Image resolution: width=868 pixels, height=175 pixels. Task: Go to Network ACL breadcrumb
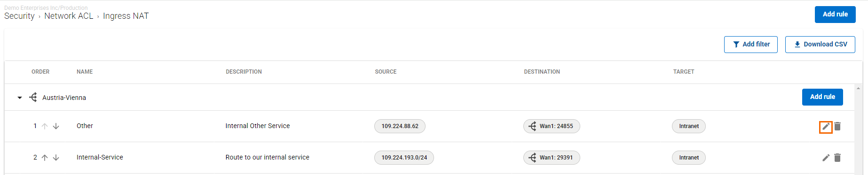[x=69, y=16]
